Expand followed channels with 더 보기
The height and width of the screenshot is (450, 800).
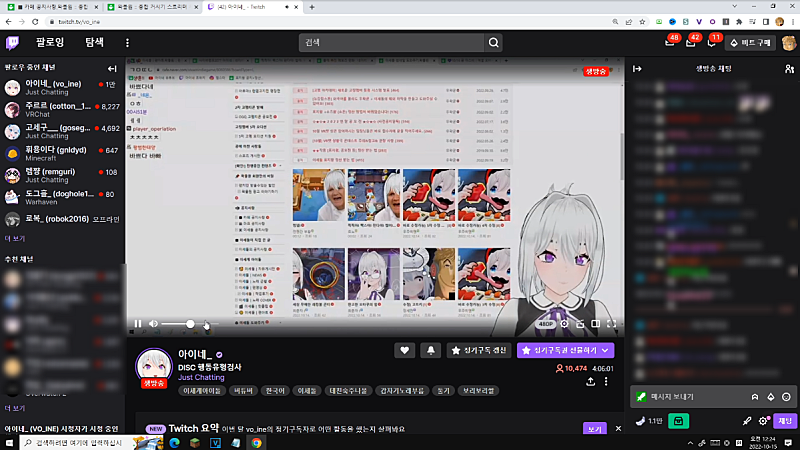point(15,238)
